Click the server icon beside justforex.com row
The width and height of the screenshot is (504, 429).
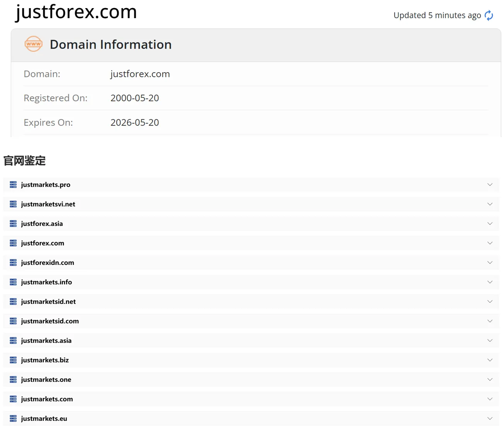pos(13,243)
